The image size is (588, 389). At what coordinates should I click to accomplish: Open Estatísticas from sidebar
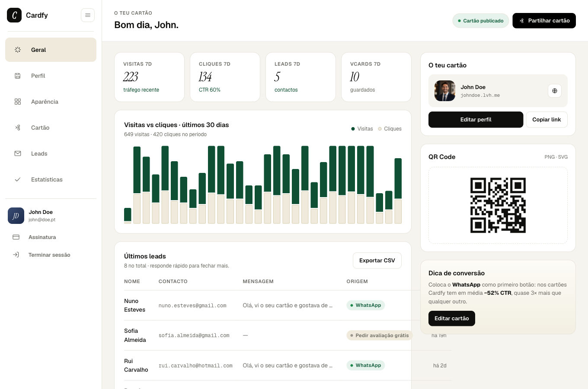pyautogui.click(x=51, y=179)
